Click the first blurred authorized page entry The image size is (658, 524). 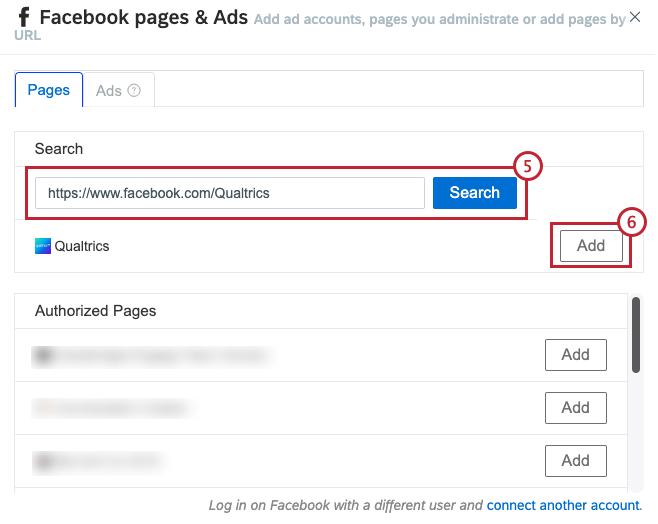point(153,357)
